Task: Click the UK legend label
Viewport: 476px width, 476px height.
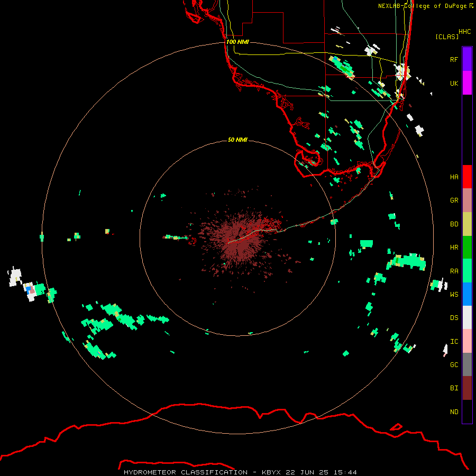Action: (454, 84)
